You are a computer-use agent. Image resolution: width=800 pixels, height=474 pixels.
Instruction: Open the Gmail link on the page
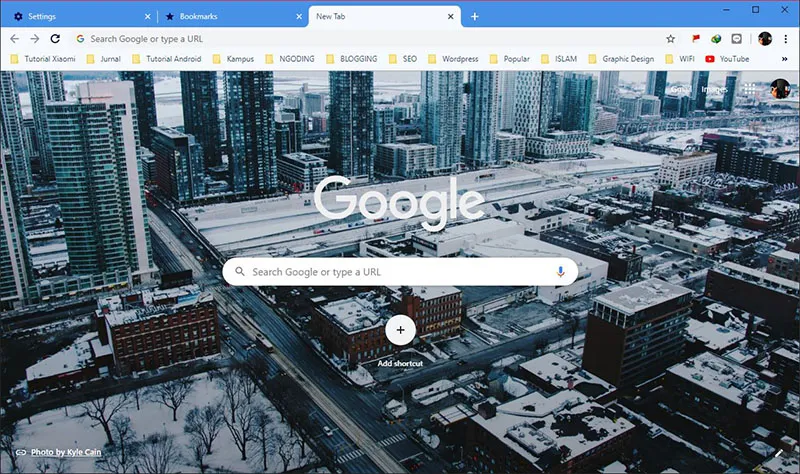(681, 89)
